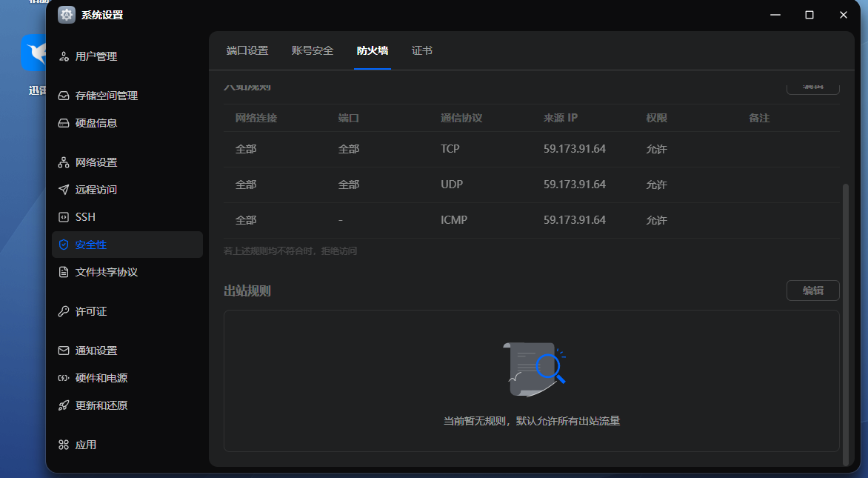Click the note 若上述规则均不符合时，拒绝访问
Image resolution: width=868 pixels, height=478 pixels.
pos(290,251)
